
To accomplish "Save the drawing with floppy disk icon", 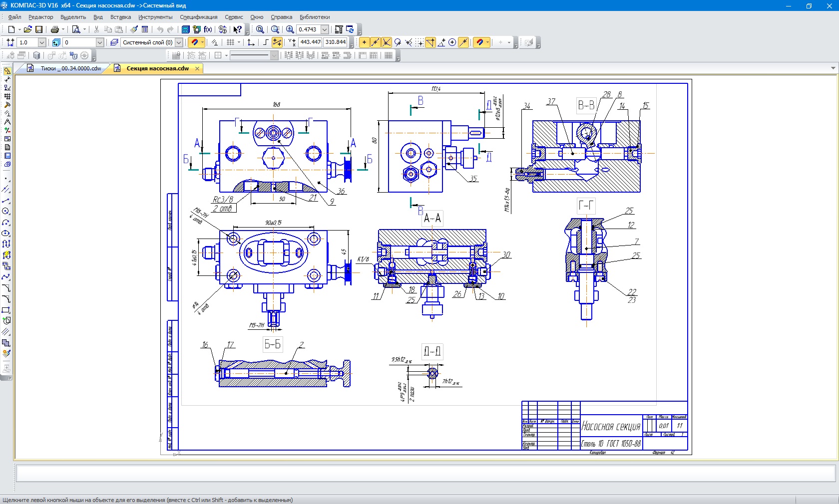I will pos(39,29).
